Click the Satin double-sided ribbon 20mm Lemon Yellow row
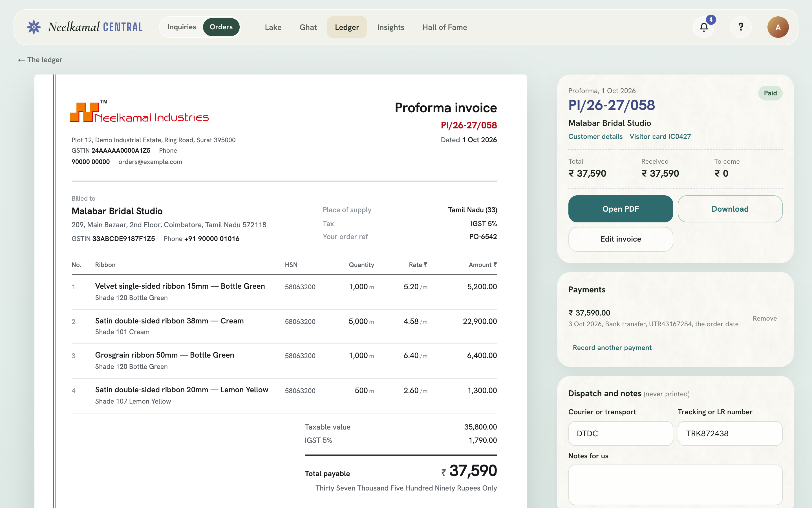 (284, 395)
